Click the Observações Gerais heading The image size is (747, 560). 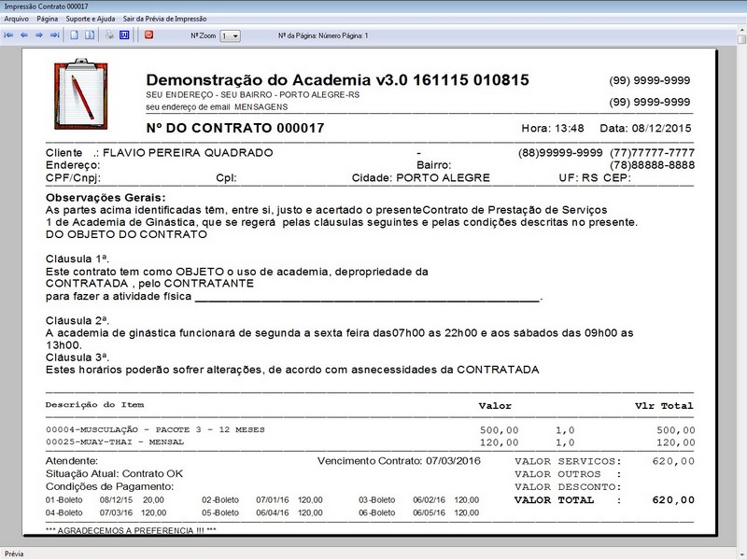(106, 198)
